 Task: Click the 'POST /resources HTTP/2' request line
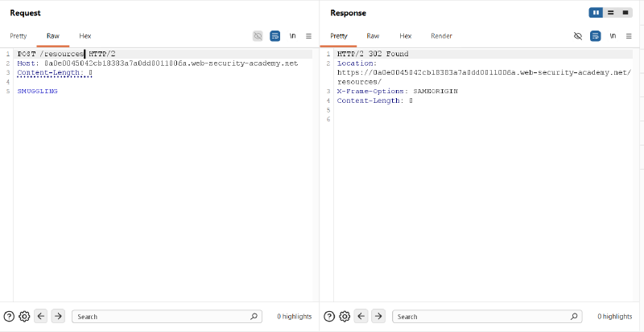66,54
